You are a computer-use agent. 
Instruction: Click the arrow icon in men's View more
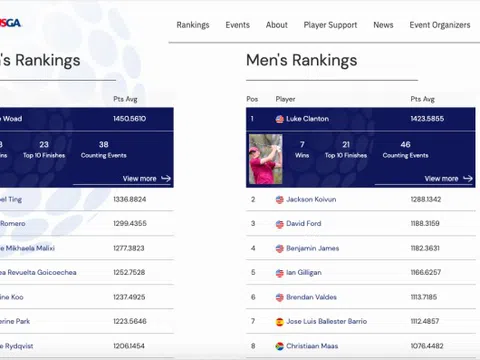click(468, 179)
